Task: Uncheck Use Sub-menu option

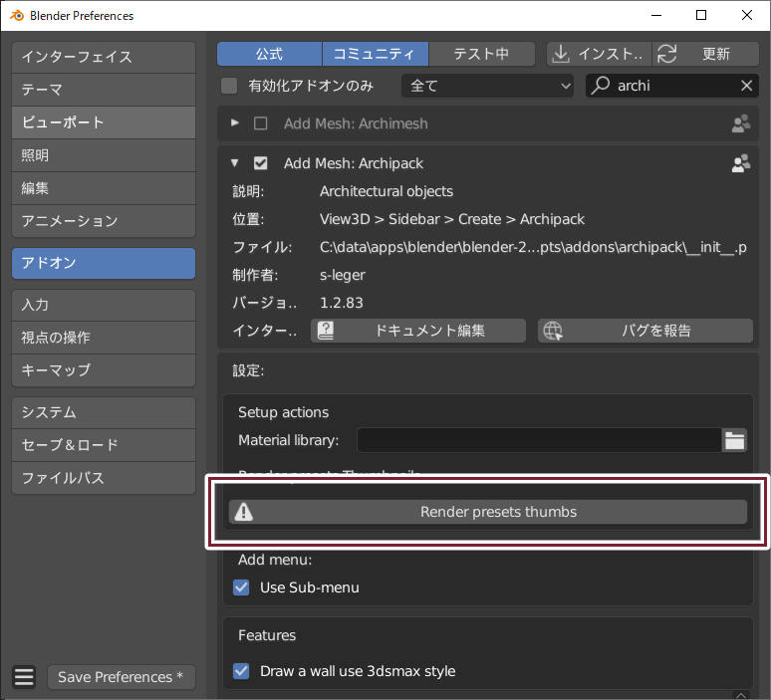Action: 241,587
